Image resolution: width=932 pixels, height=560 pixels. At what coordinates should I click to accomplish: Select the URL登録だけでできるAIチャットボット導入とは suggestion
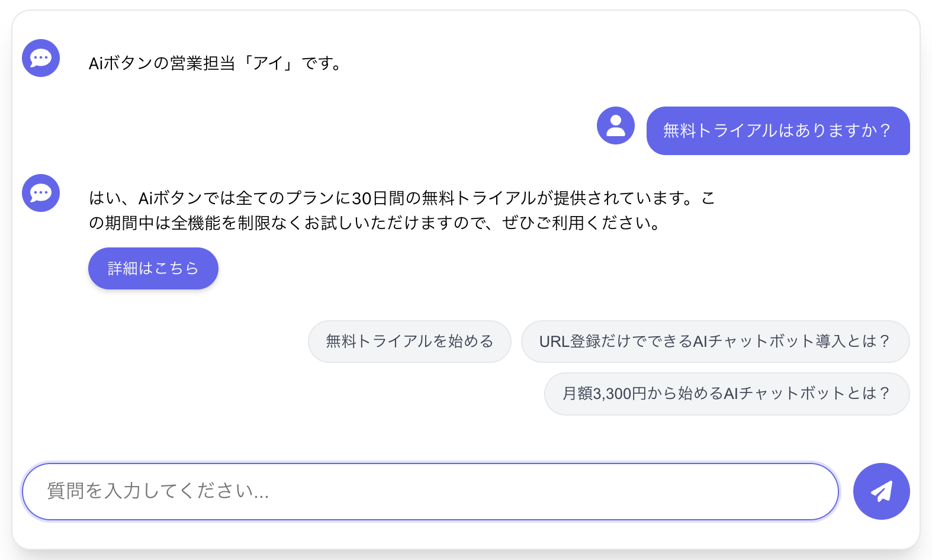(x=715, y=342)
